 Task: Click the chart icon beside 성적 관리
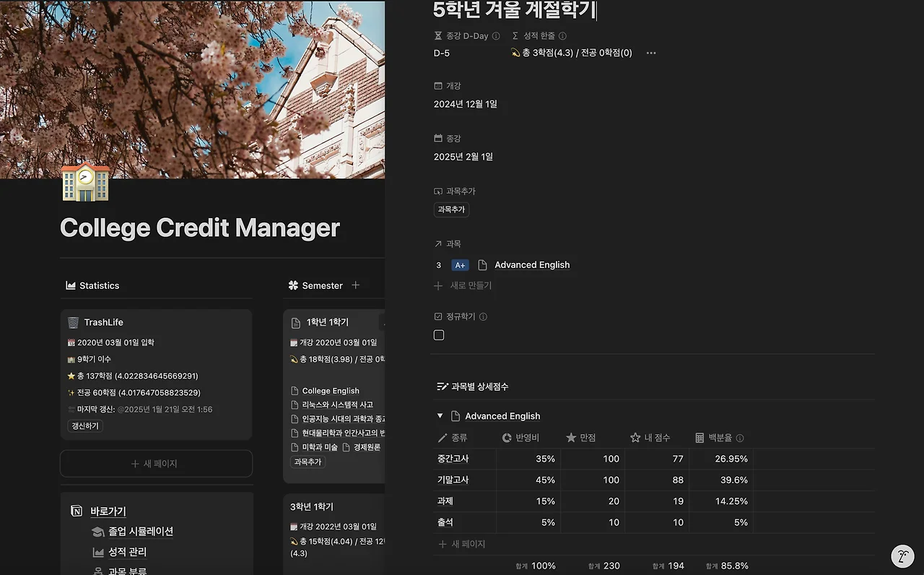click(x=98, y=553)
